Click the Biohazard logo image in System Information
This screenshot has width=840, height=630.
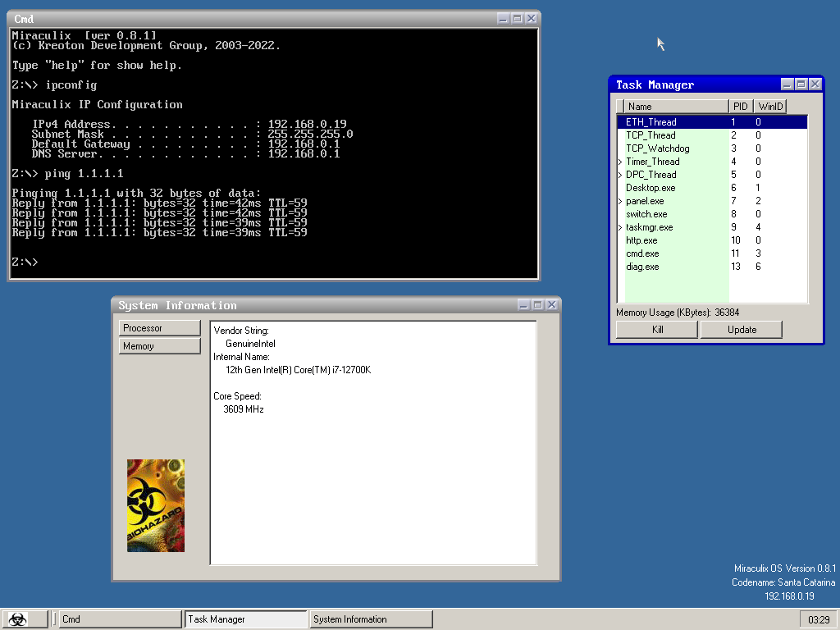tap(156, 505)
